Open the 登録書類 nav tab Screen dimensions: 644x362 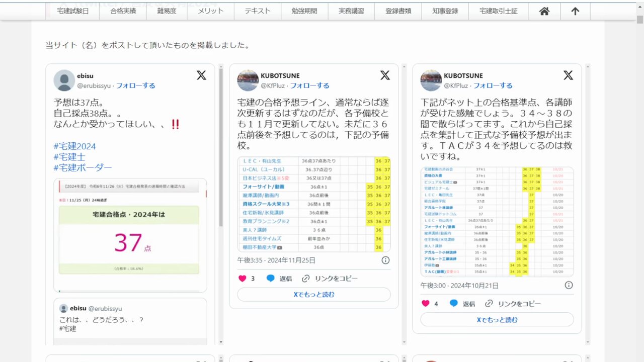click(398, 11)
